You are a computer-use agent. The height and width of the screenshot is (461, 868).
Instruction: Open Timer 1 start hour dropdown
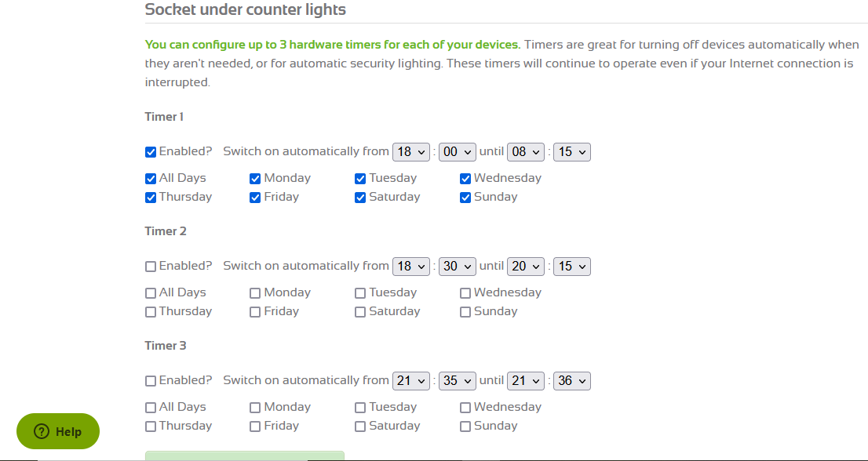(411, 152)
